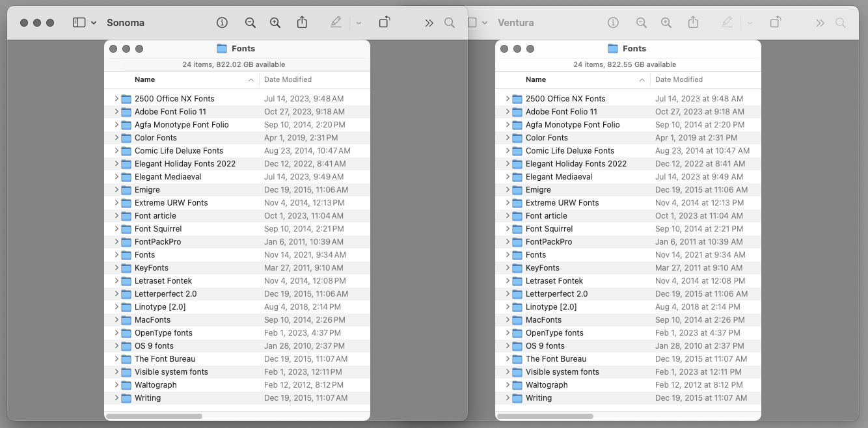Expand Font Squirrel folder in Ventura list
868x428 pixels.
tap(507, 229)
